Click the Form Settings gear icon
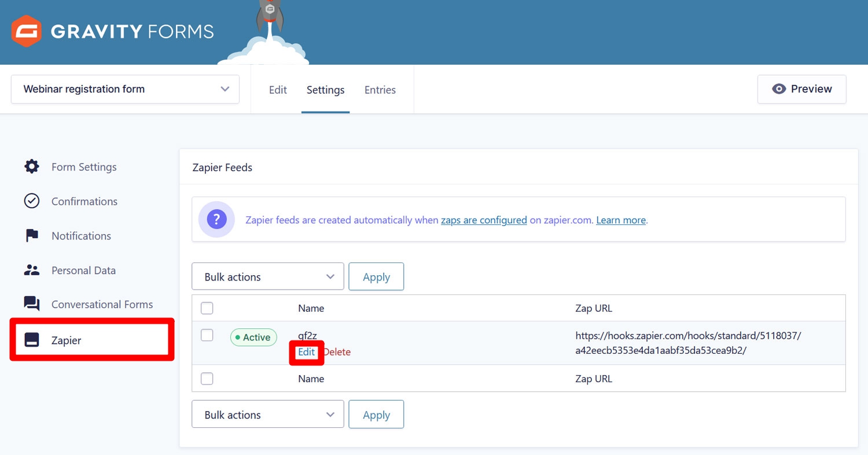Screen dimensions: 868x455 tap(31, 167)
